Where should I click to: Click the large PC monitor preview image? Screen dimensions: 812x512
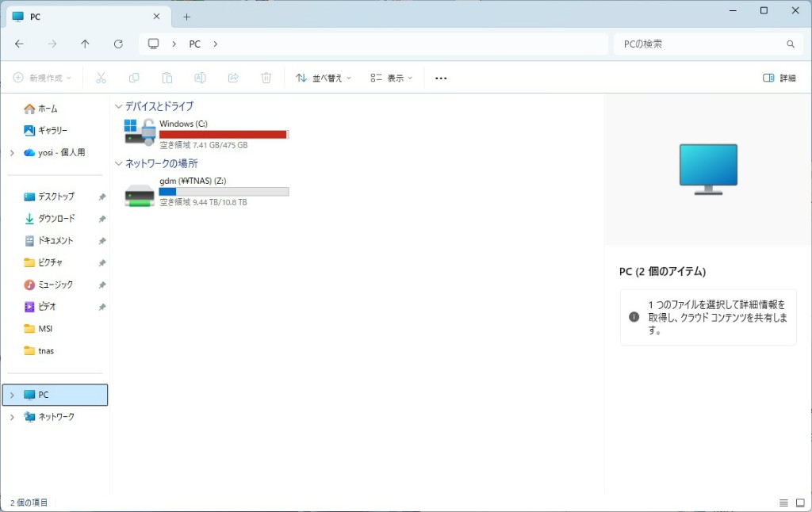pyautogui.click(x=708, y=169)
